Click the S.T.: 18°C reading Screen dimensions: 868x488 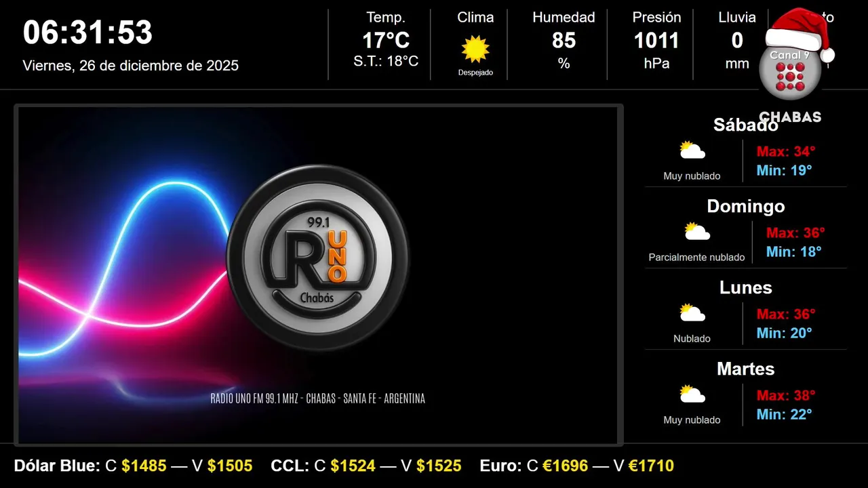tap(386, 62)
